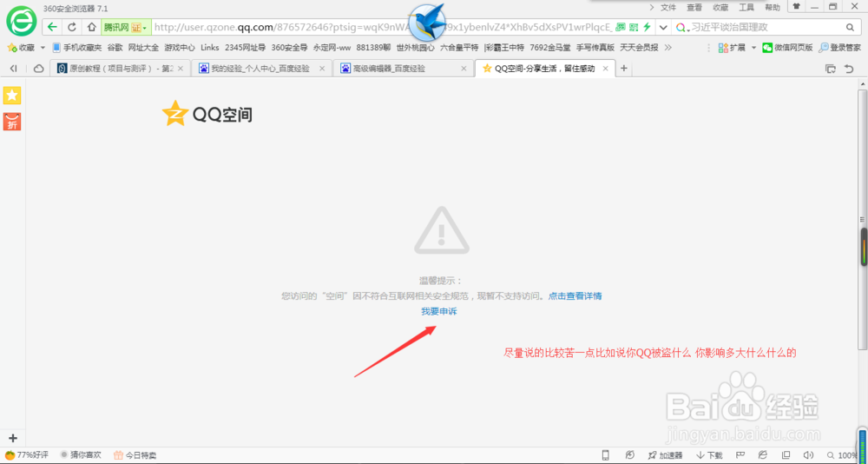The width and height of the screenshot is (868, 464).
Task: Click the flag icon in status bar
Action: 739,455
